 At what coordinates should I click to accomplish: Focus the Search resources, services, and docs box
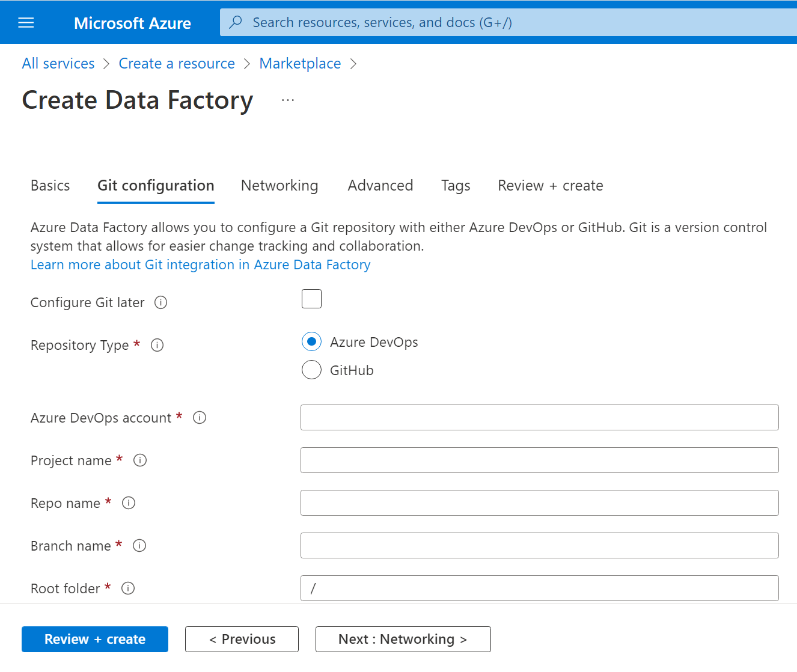[x=508, y=22]
